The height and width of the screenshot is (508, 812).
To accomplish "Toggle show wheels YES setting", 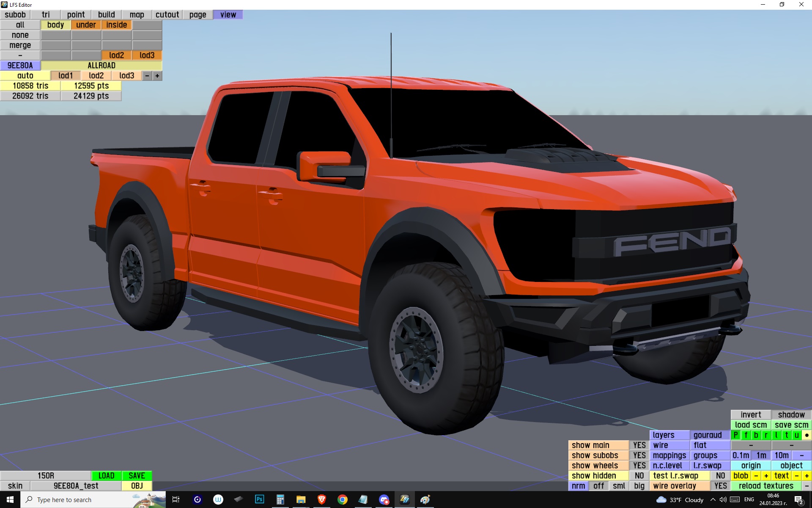I will pos(639,466).
